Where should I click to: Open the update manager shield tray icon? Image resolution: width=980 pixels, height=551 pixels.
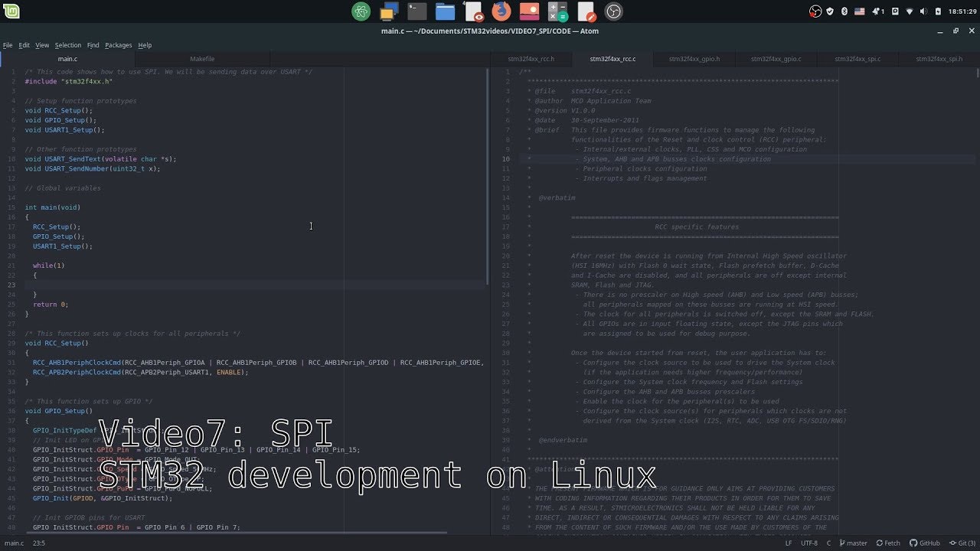[830, 11]
